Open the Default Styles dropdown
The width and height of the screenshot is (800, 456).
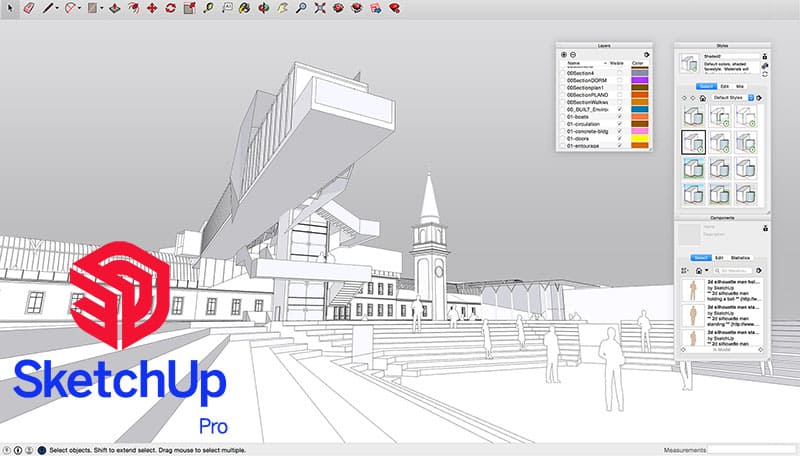pos(733,97)
